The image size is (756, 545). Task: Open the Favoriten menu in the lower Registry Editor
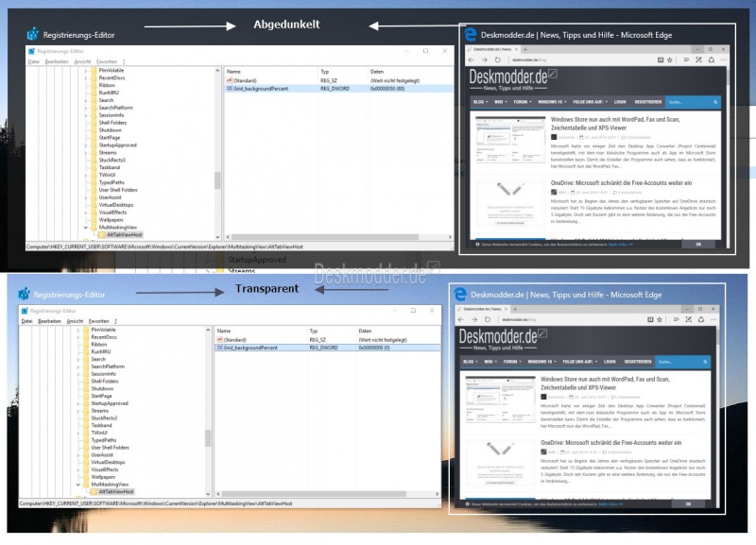tap(98, 321)
